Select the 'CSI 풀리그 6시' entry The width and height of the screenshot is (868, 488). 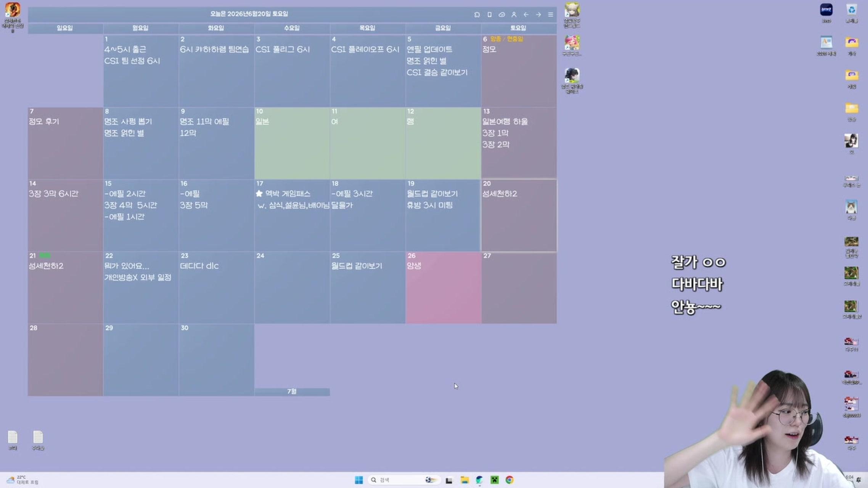(x=283, y=49)
